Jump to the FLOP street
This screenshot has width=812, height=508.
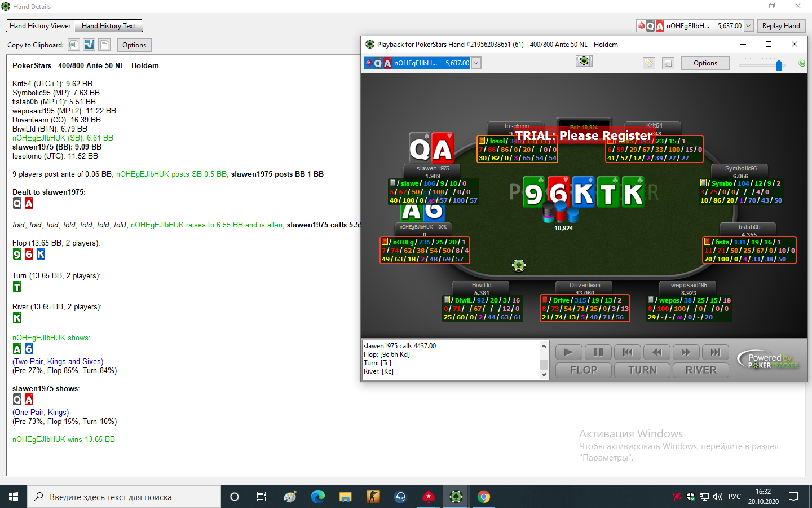584,370
